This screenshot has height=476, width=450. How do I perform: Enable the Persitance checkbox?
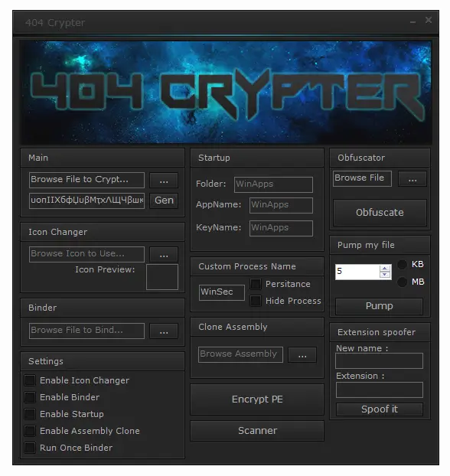[x=256, y=284]
